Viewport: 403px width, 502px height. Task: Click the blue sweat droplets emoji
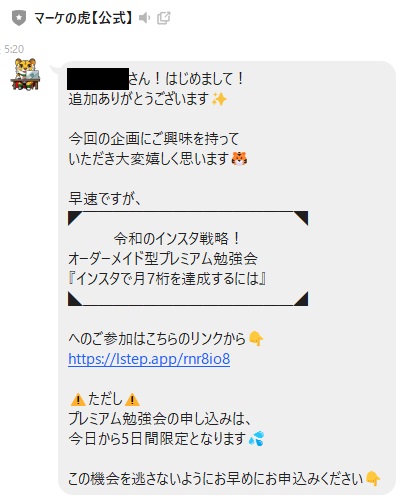pyautogui.click(x=256, y=439)
